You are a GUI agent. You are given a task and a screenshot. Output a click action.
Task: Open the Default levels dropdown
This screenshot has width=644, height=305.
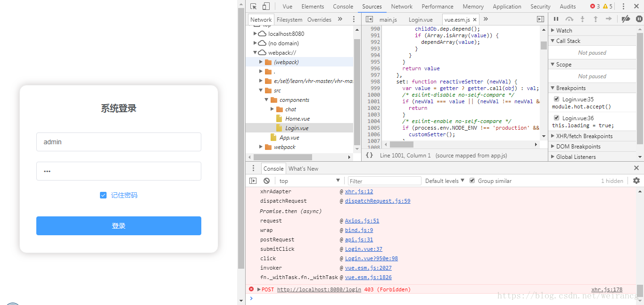pyautogui.click(x=445, y=181)
